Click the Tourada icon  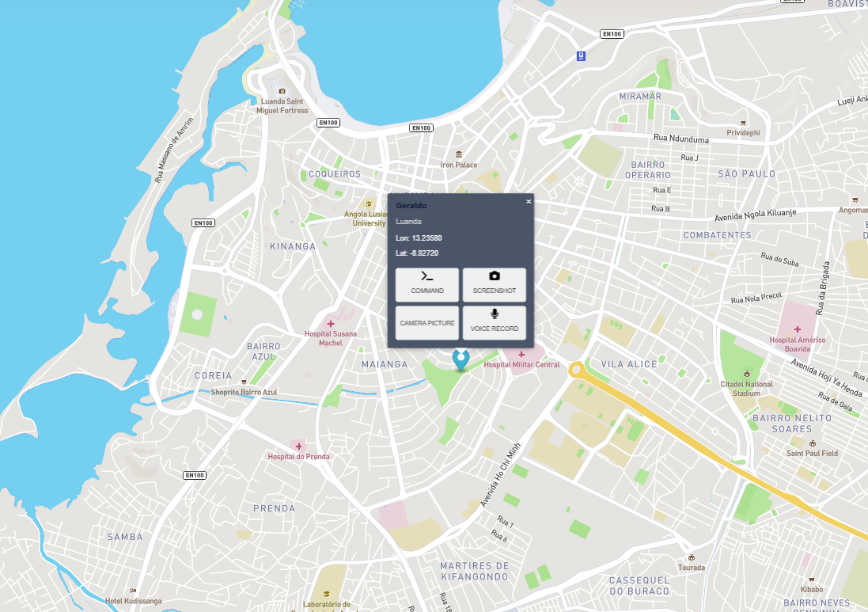tap(691, 557)
